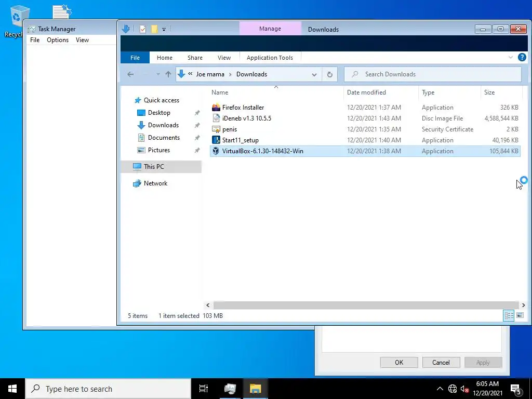Show hidden system tray icons

[440, 389]
